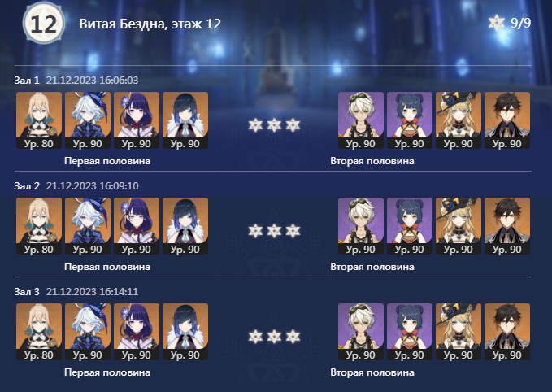Image resolution: width=552 pixels, height=392 pixels.
Task: Select Furina's portrait in Зал 2 first half
Action: 88,226
